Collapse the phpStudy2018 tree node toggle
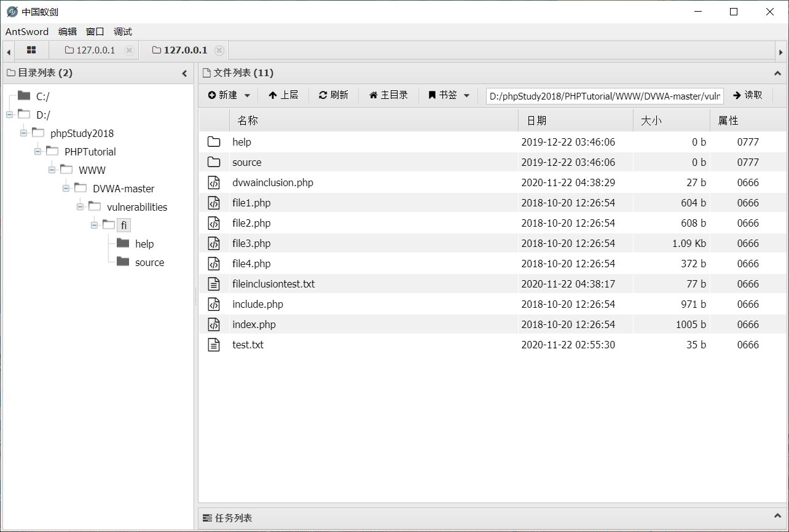The height and width of the screenshot is (532, 789). coord(23,133)
